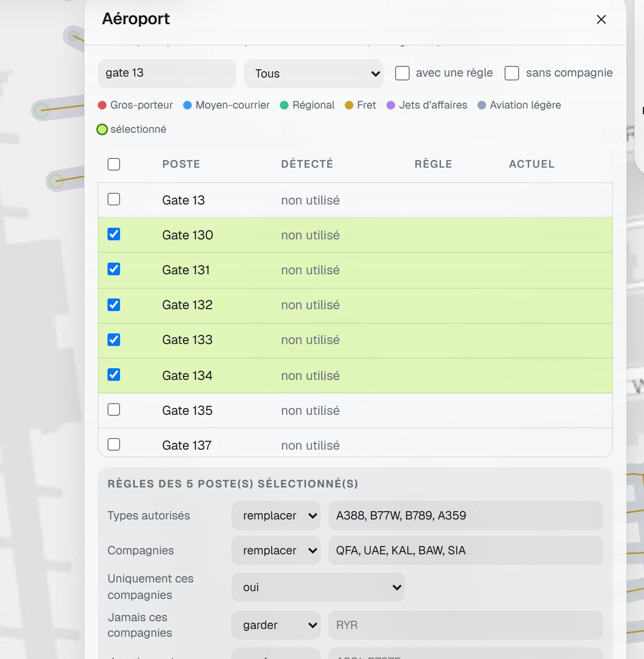This screenshot has height=659, width=644.
Task: Click the green Régional legend dot
Action: coord(284,105)
